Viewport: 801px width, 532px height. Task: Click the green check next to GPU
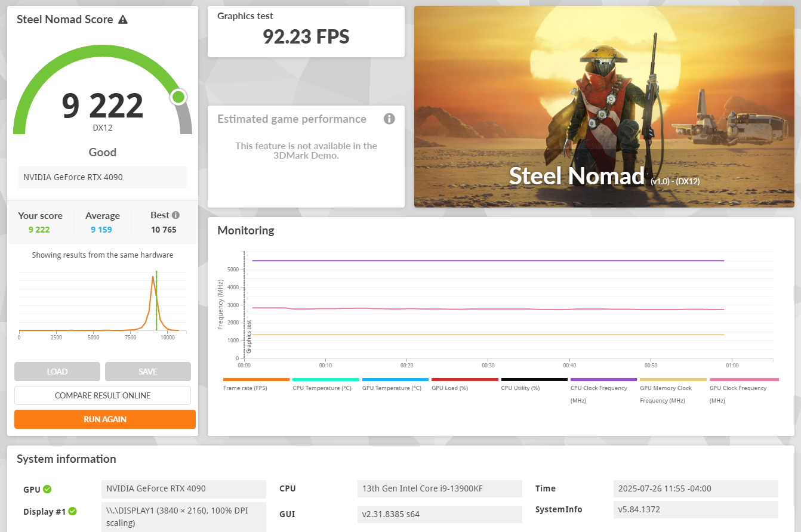point(47,489)
